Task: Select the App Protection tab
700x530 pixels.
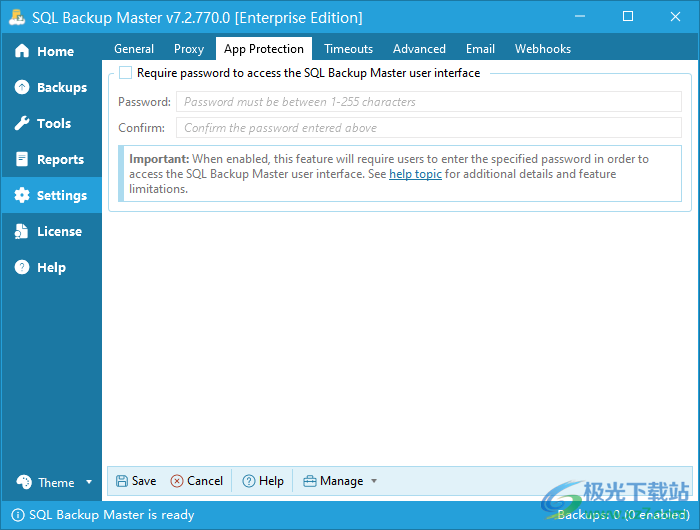Action: (264, 49)
